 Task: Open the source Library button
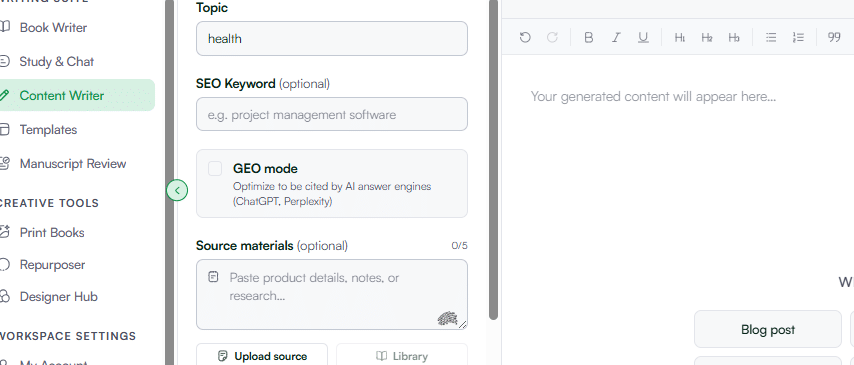click(x=402, y=356)
